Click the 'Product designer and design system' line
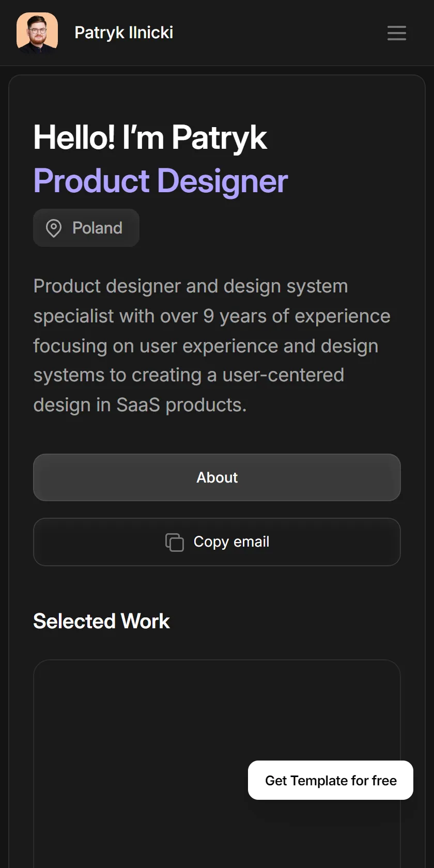 [191, 286]
